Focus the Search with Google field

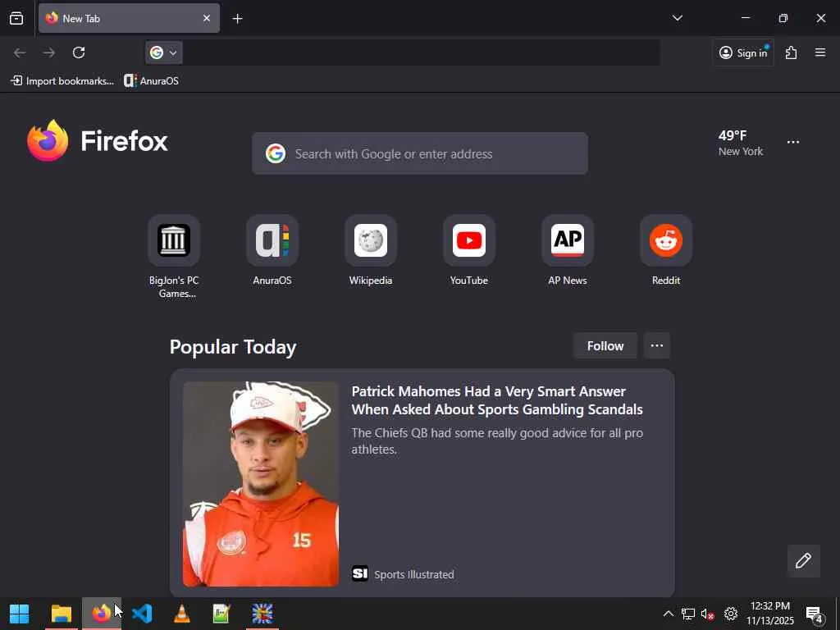[420, 153]
